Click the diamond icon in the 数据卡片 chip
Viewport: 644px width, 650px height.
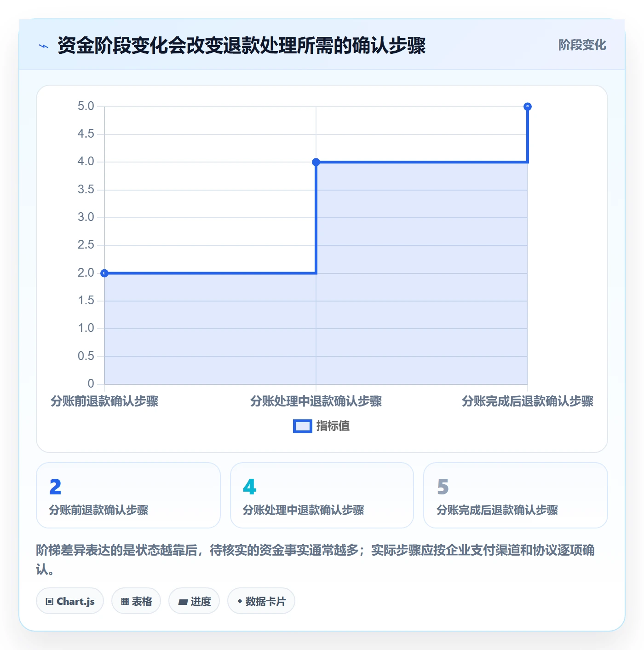pyautogui.click(x=240, y=601)
